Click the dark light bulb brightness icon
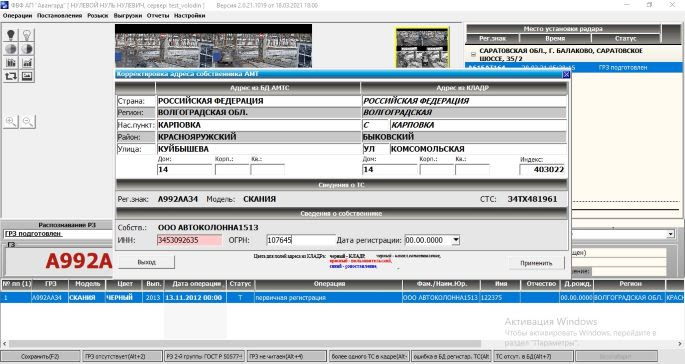This screenshot has height=364, width=685. pos(11,35)
